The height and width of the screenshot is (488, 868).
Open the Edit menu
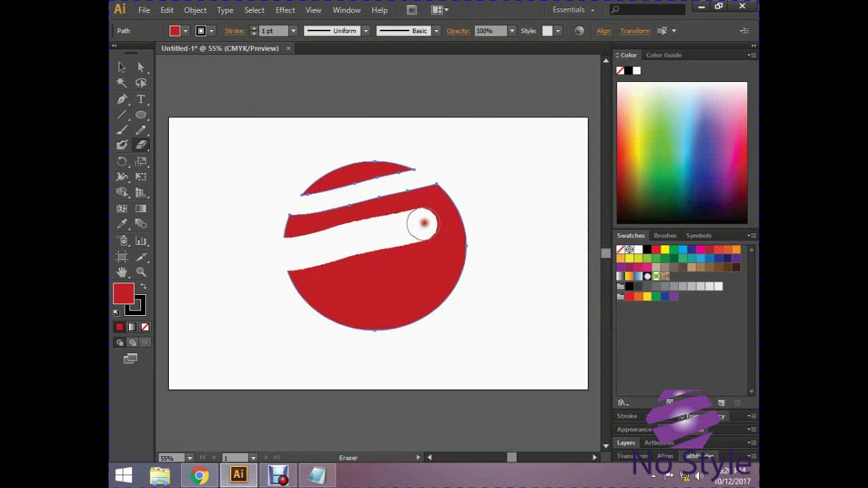(167, 10)
